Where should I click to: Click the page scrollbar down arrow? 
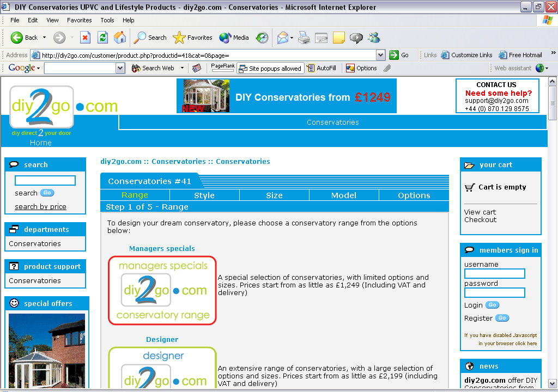(x=553, y=384)
